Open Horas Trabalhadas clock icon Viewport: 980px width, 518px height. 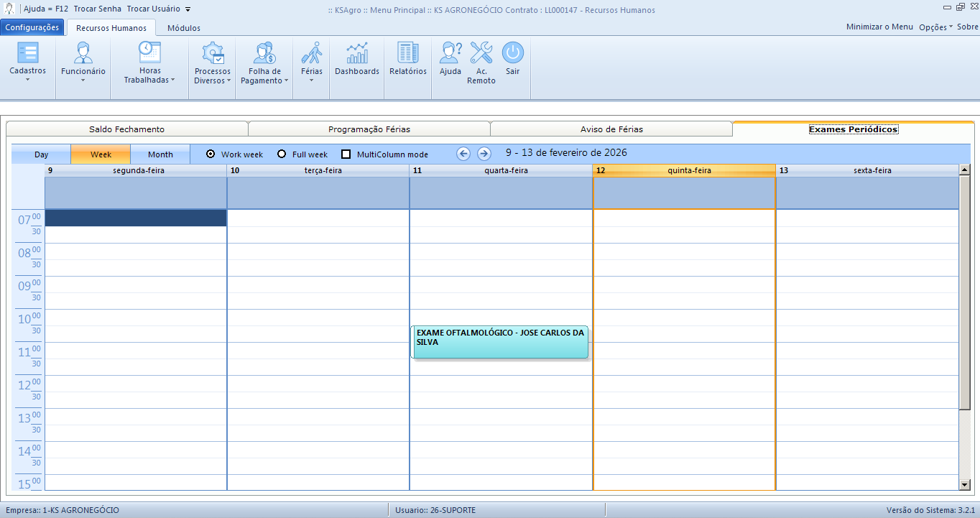(x=149, y=53)
